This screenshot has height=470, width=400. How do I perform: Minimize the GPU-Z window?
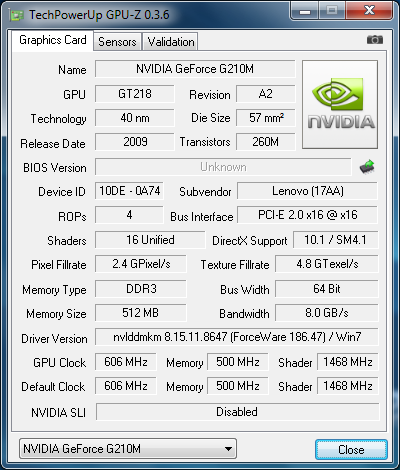[305, 10]
